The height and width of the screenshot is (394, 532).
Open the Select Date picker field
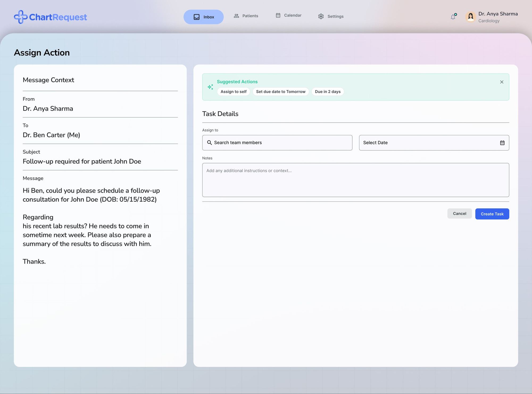tap(434, 143)
